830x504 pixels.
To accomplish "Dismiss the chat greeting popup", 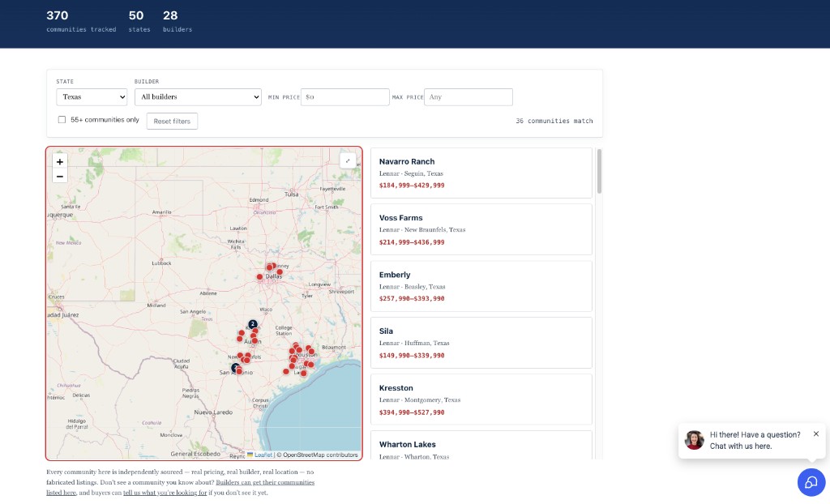I will (x=815, y=434).
